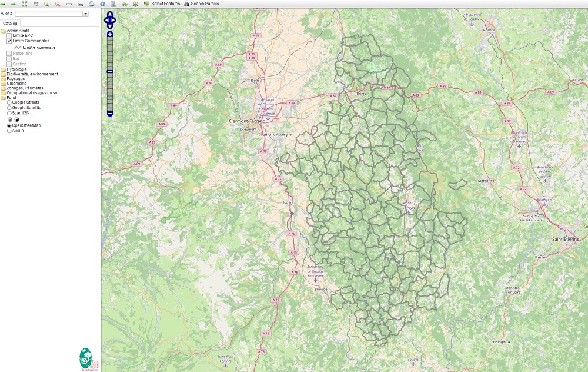Select the measure area tool

(80, 4)
